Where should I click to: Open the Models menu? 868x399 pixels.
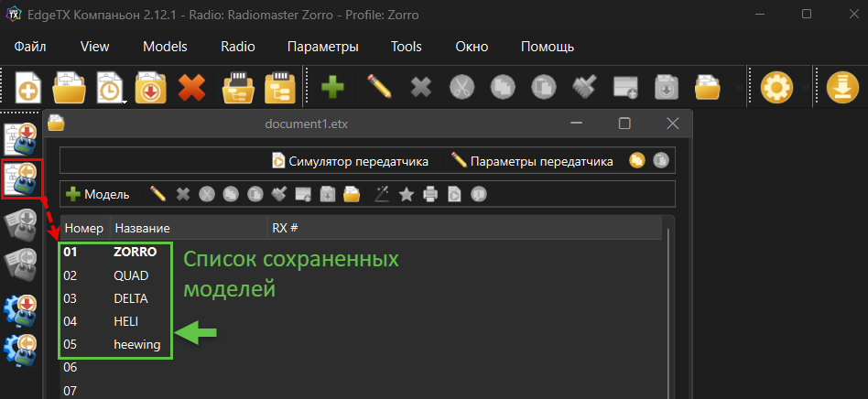[165, 47]
